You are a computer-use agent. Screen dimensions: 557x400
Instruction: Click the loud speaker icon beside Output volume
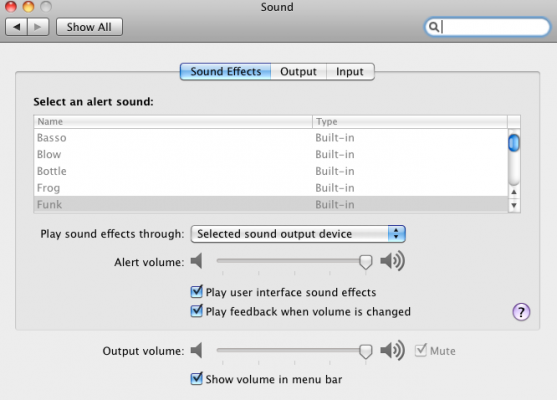pos(392,350)
